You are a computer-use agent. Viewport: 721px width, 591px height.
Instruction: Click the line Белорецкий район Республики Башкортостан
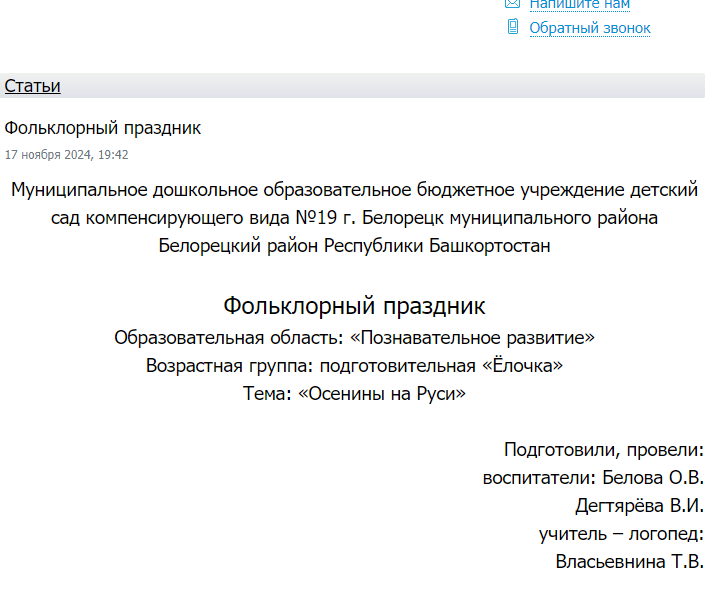[x=354, y=246]
